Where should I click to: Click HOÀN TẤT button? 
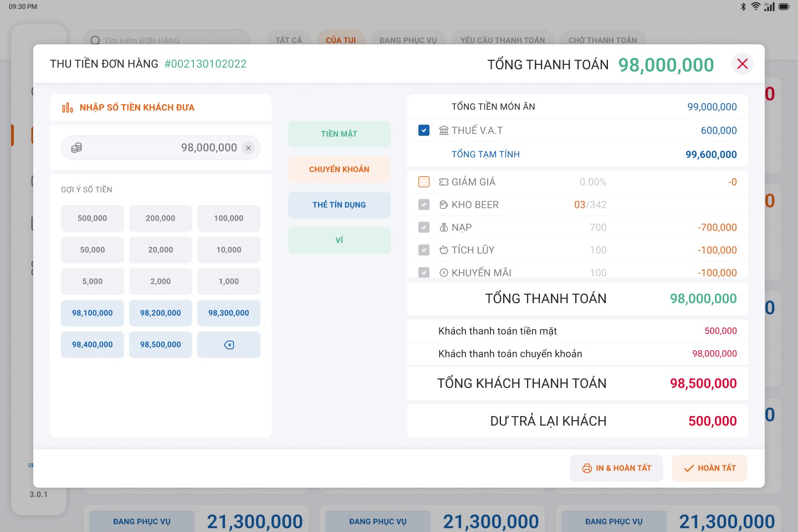point(709,468)
